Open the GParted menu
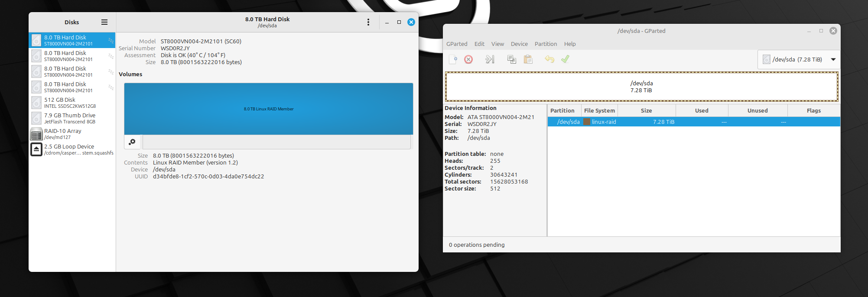868x297 pixels. pyautogui.click(x=457, y=44)
